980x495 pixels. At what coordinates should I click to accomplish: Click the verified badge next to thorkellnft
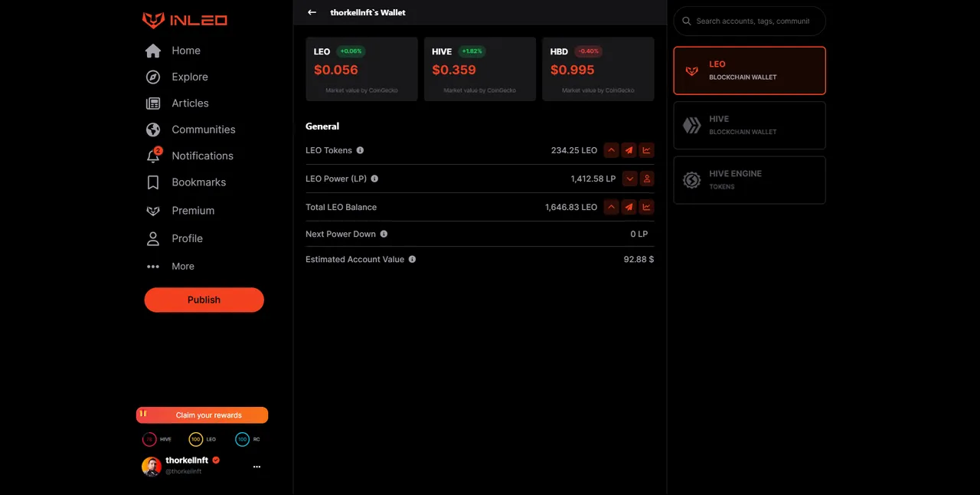point(216,461)
